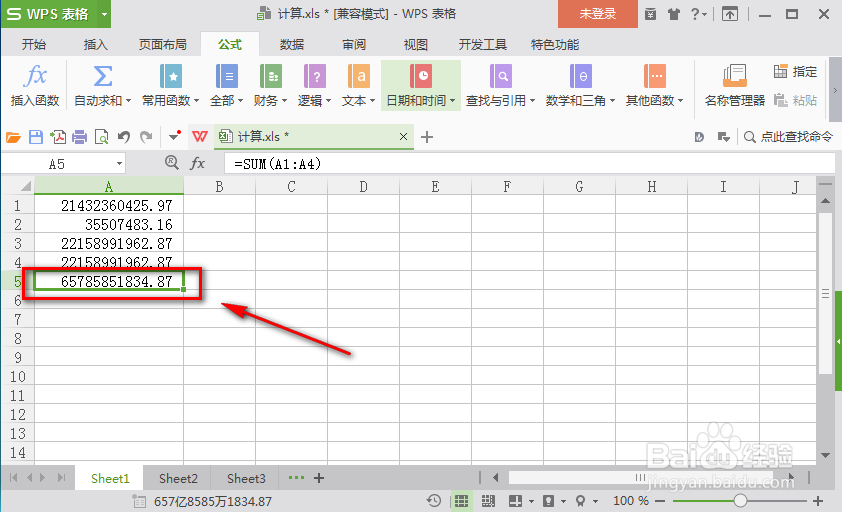Expand the 其他函数 dropdown arrow
Screen dimensions: 842x512
[x=680, y=101]
